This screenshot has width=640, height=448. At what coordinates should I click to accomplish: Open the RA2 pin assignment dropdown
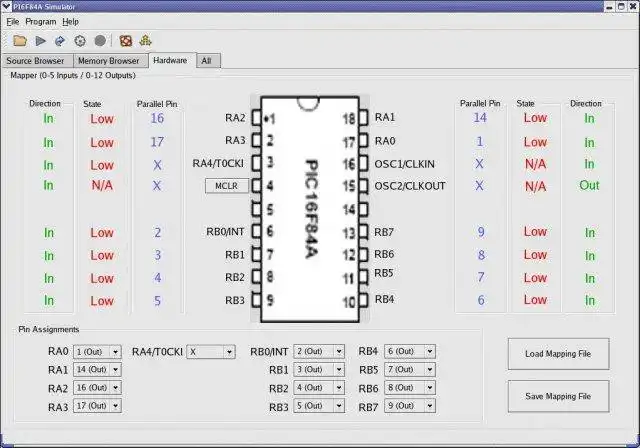tap(97, 388)
